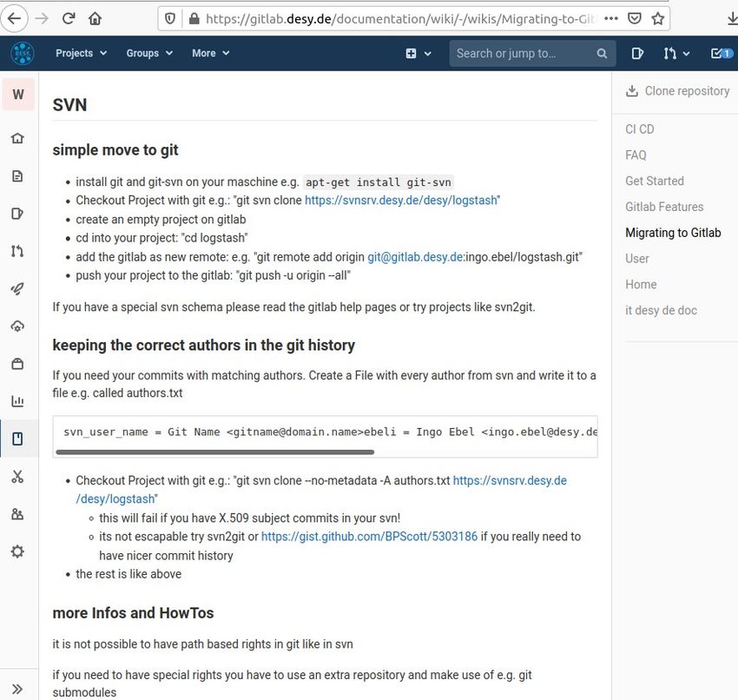Open the Get Started wiki page
The image size is (738, 700).
655,181
